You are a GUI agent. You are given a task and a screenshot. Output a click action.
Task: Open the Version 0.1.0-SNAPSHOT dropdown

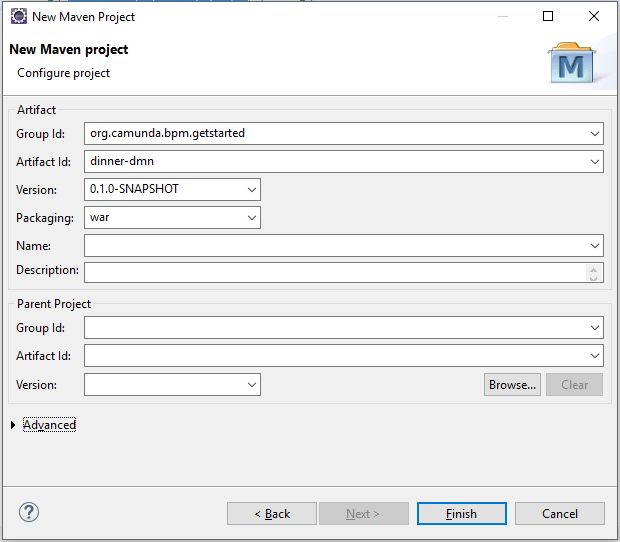coord(251,189)
